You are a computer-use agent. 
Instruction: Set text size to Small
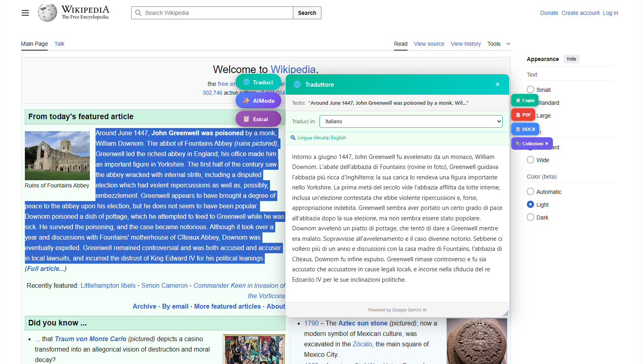530,89
